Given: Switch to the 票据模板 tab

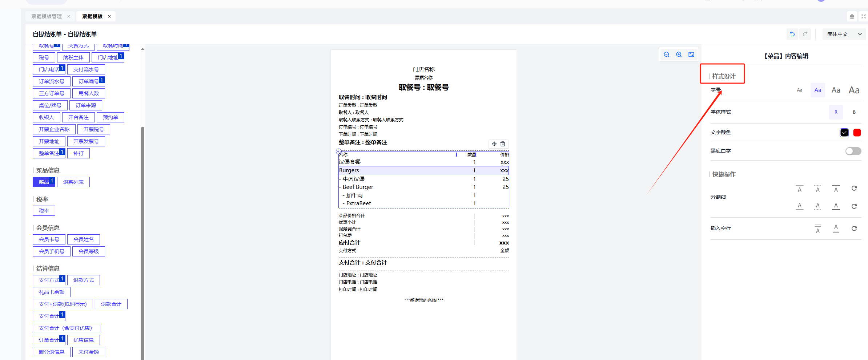Looking at the screenshot, I should coord(92,16).
